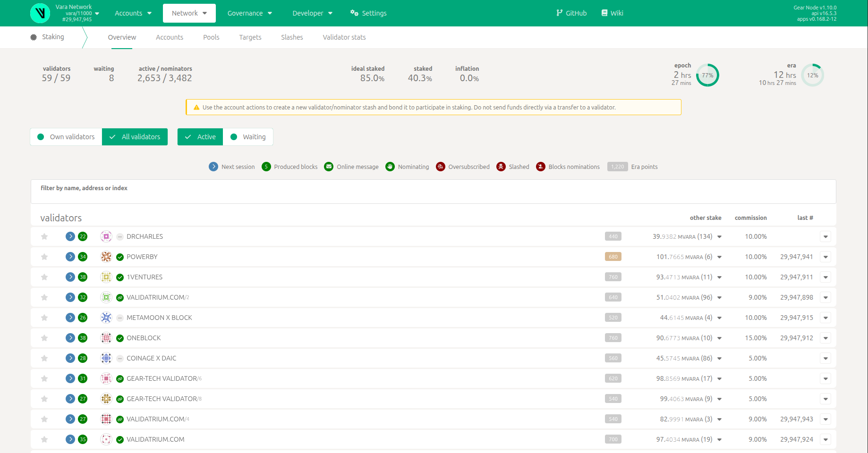Expand the COINAGE X DAIC stake details
The width and height of the screenshot is (868, 453).
point(720,359)
